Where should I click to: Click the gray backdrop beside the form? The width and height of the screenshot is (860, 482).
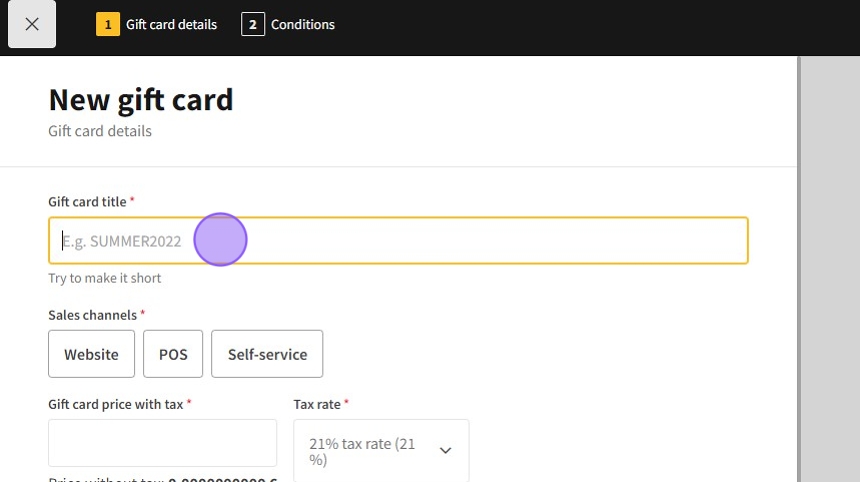click(x=831, y=270)
